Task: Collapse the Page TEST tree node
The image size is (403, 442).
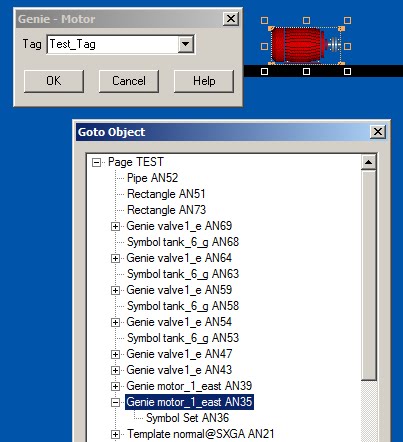Action: click(96, 162)
